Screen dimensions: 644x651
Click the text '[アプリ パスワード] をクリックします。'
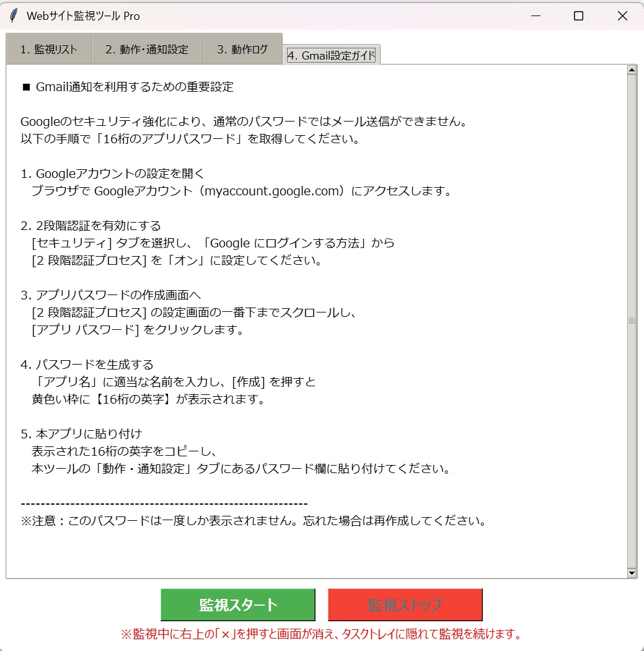(138, 330)
